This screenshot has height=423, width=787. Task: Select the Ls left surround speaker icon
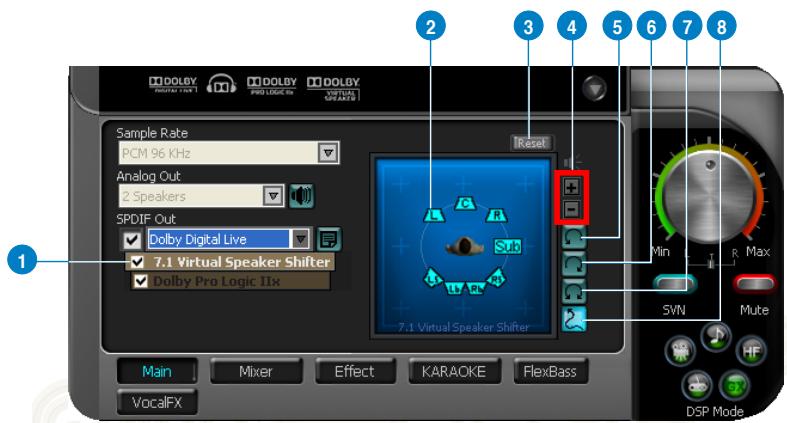pyautogui.click(x=433, y=277)
